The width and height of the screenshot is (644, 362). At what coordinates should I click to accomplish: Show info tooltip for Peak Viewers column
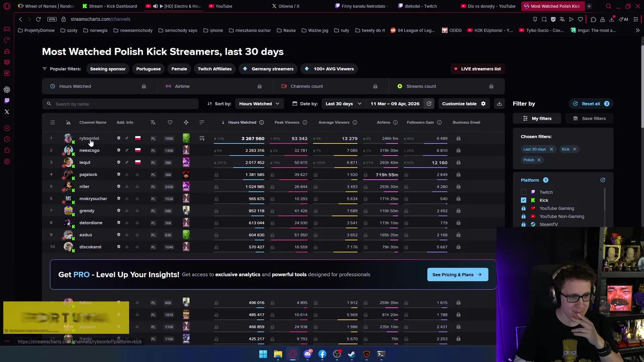click(304, 122)
